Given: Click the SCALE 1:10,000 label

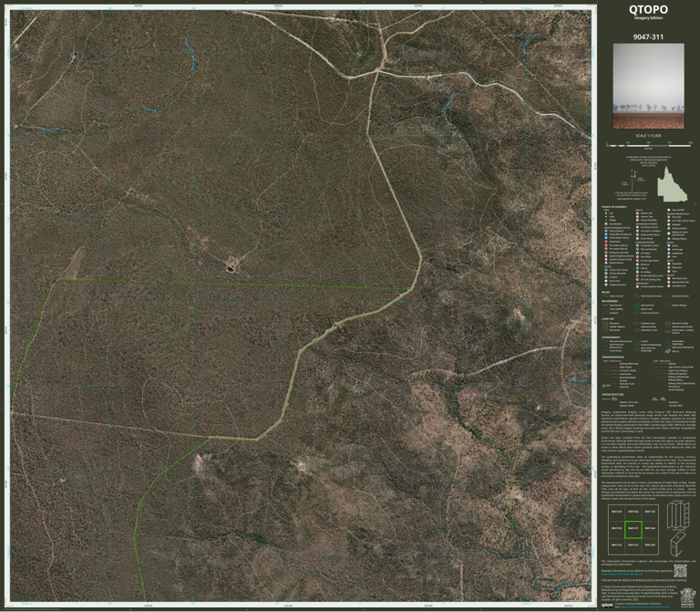Looking at the screenshot, I should (648, 136).
